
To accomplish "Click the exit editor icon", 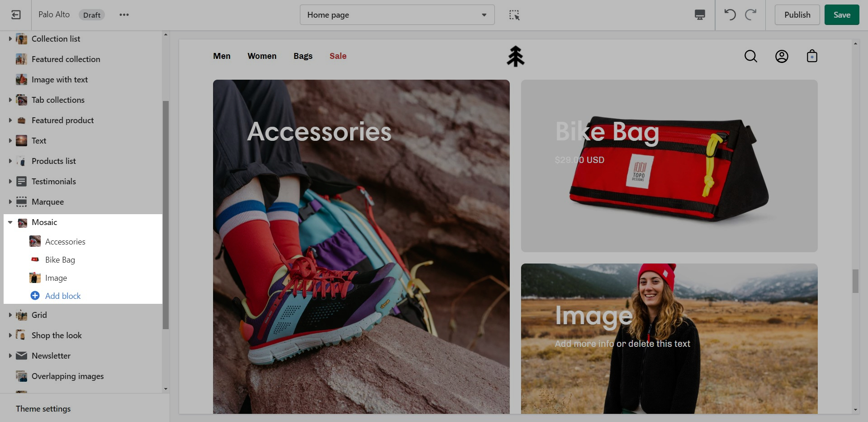I will tap(16, 15).
